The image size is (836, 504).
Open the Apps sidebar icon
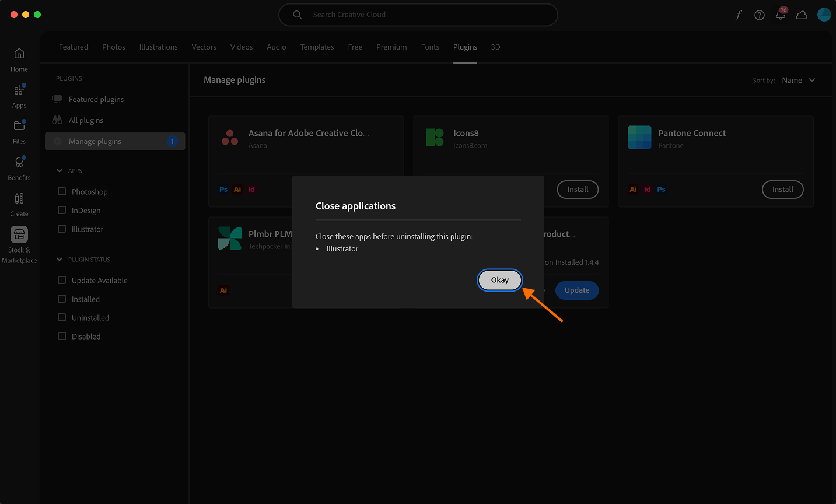coord(19,90)
